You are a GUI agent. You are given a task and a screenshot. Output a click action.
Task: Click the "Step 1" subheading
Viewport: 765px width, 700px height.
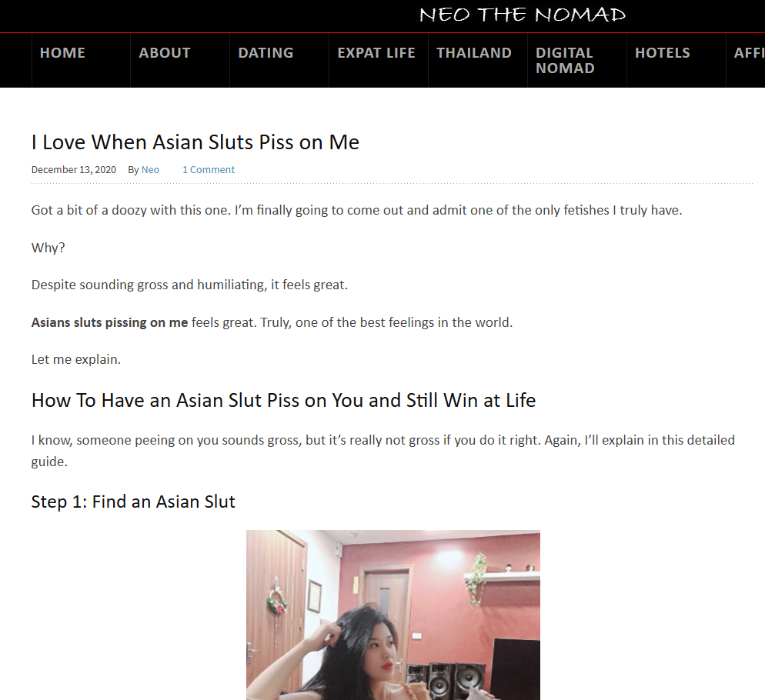[x=133, y=502]
